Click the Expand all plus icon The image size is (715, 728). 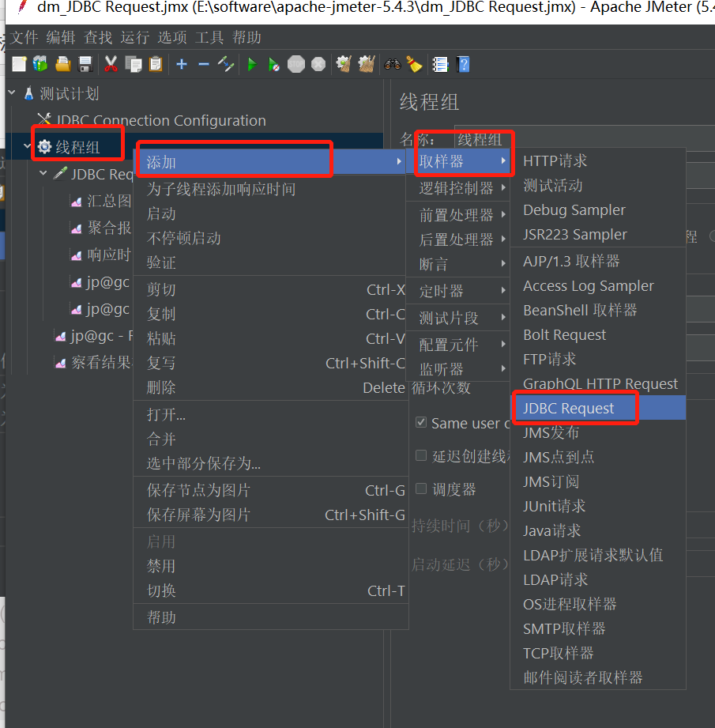point(182,64)
